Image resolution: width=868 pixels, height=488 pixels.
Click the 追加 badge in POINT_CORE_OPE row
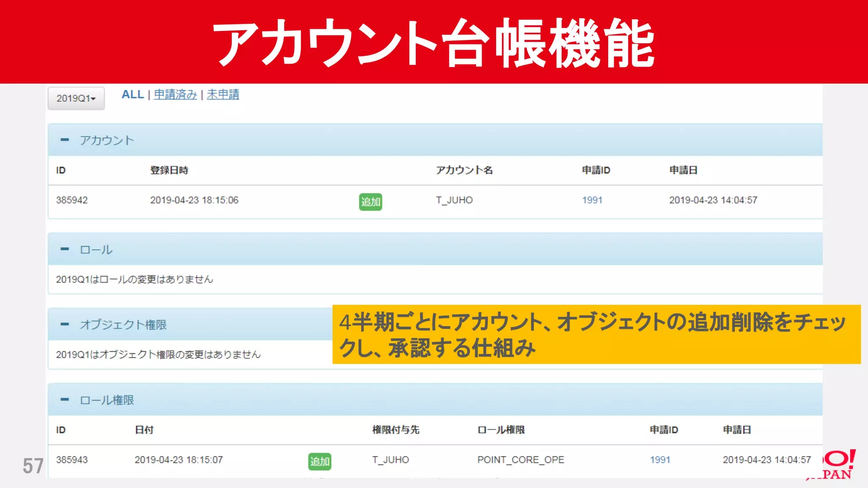tap(320, 461)
